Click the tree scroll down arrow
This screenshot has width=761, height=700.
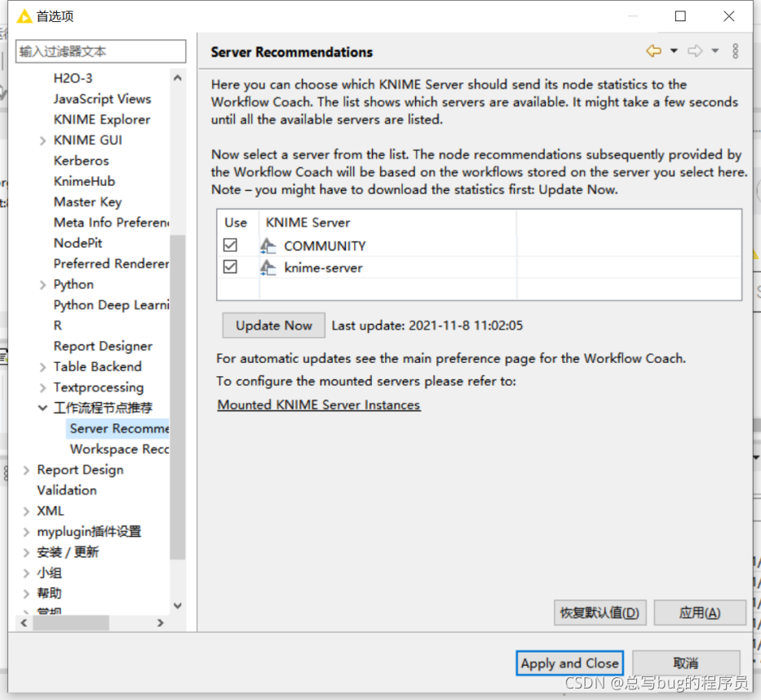pyautogui.click(x=178, y=606)
